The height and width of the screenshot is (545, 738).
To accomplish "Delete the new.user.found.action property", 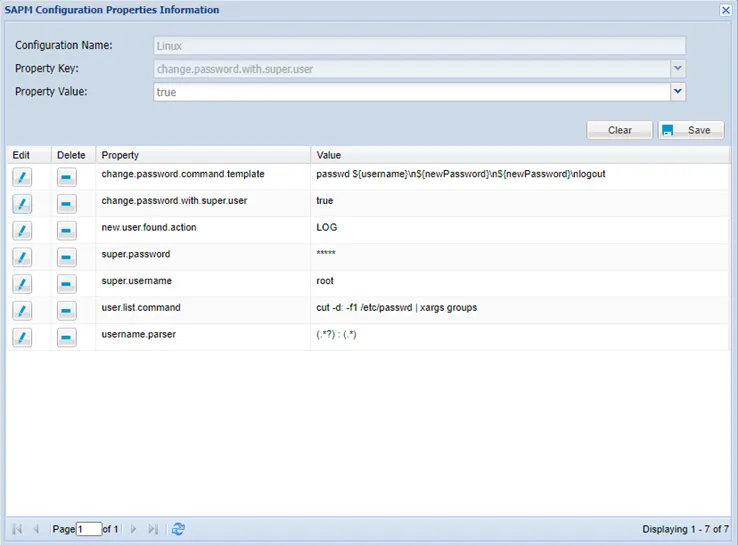I will tap(66, 231).
